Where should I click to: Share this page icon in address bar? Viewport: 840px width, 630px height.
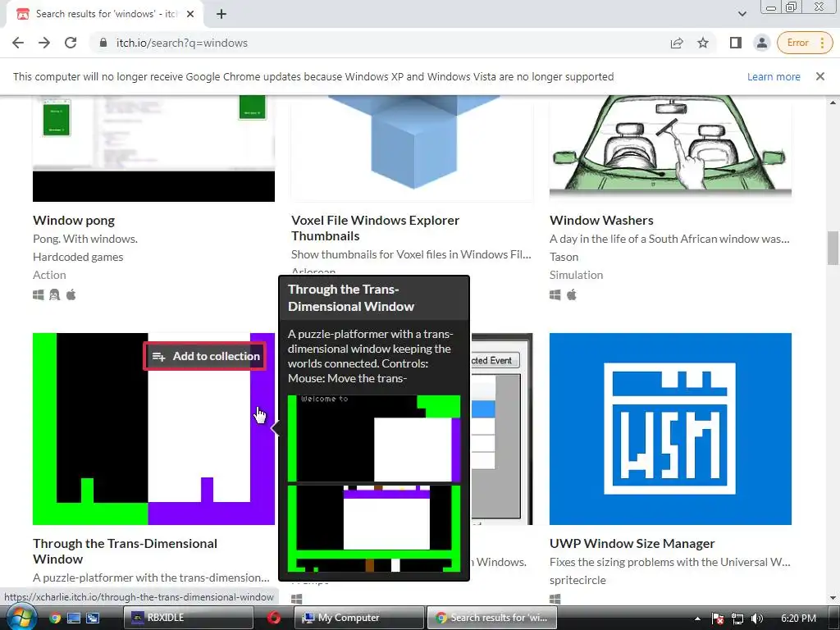pyautogui.click(x=677, y=43)
